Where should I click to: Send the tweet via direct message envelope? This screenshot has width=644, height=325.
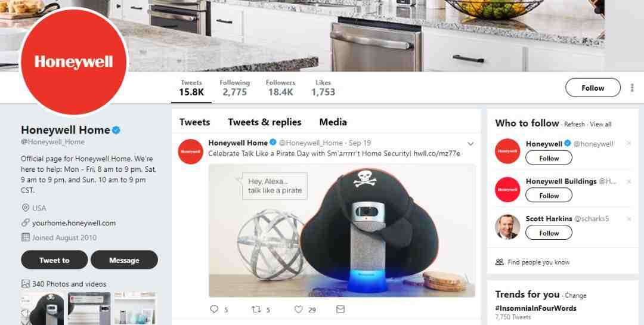tap(340, 309)
